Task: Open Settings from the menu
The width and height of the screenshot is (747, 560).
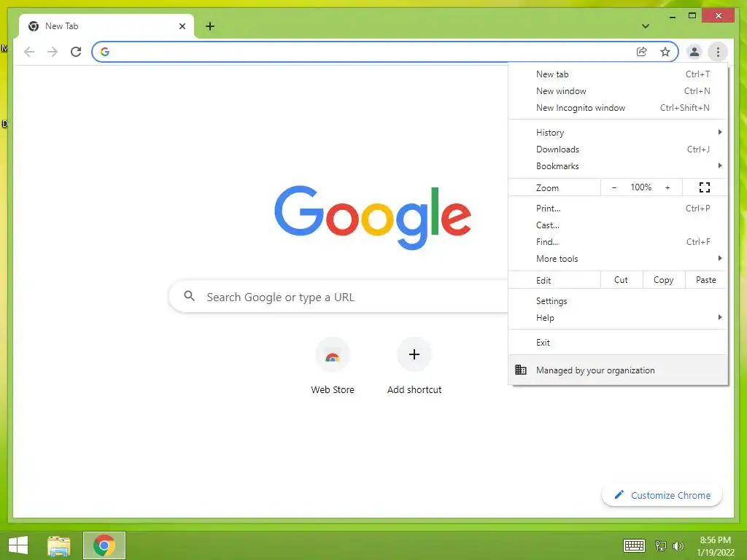Action: 617,301
